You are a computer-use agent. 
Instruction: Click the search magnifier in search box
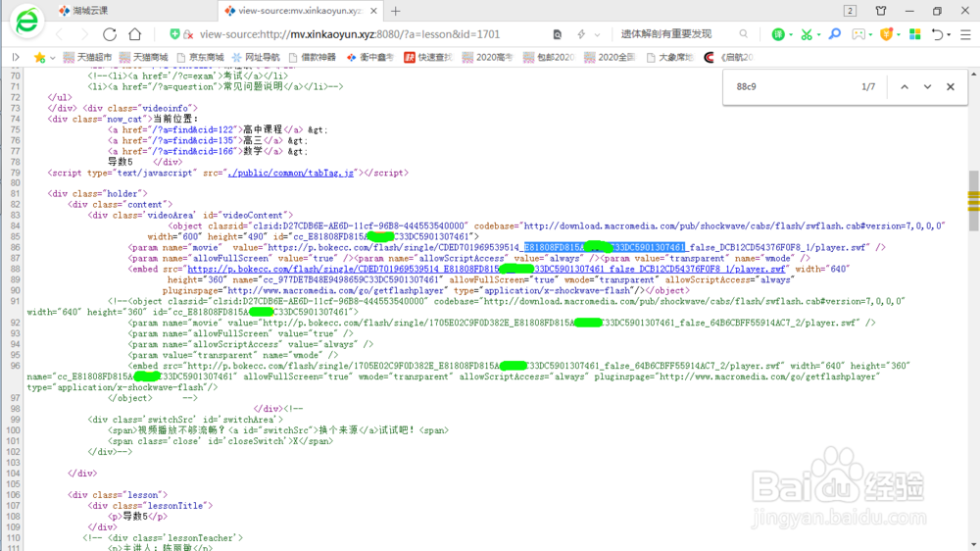[743, 34]
